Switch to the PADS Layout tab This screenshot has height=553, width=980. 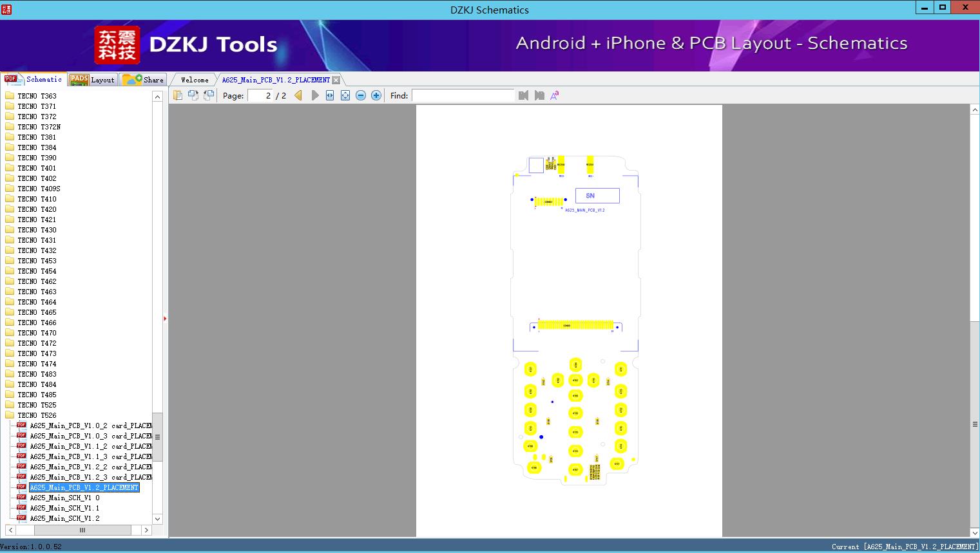(92, 80)
